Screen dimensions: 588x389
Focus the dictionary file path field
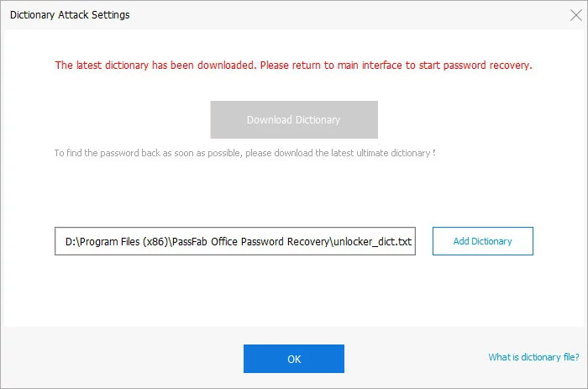click(235, 242)
